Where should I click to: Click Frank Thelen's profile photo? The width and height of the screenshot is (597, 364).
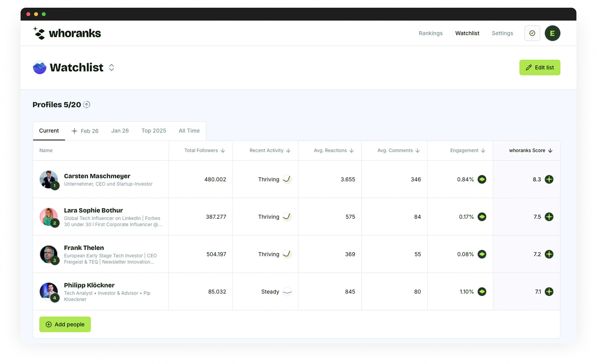click(x=49, y=254)
